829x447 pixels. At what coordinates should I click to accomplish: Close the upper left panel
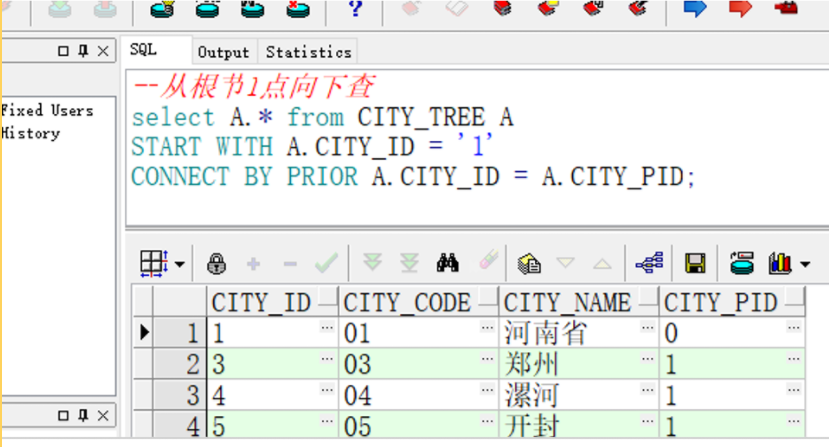pos(103,51)
